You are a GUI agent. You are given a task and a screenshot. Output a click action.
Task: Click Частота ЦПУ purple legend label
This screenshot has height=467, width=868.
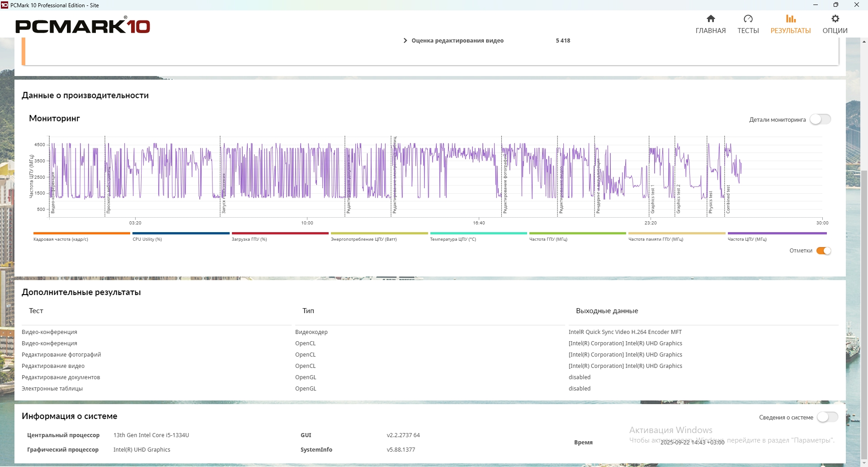[x=747, y=239]
